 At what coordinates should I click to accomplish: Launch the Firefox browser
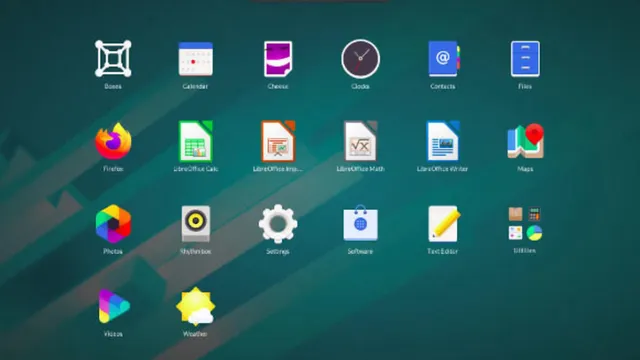click(113, 141)
